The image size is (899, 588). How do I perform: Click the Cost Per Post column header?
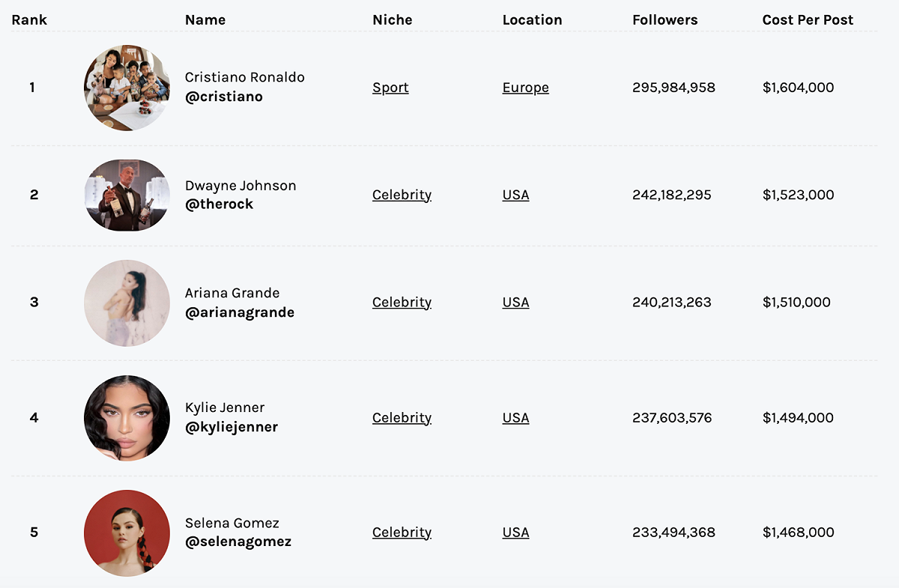(x=808, y=20)
